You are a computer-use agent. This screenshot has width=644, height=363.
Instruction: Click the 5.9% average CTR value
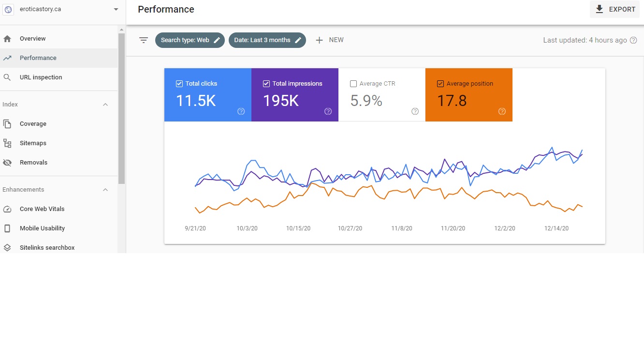pyautogui.click(x=366, y=101)
